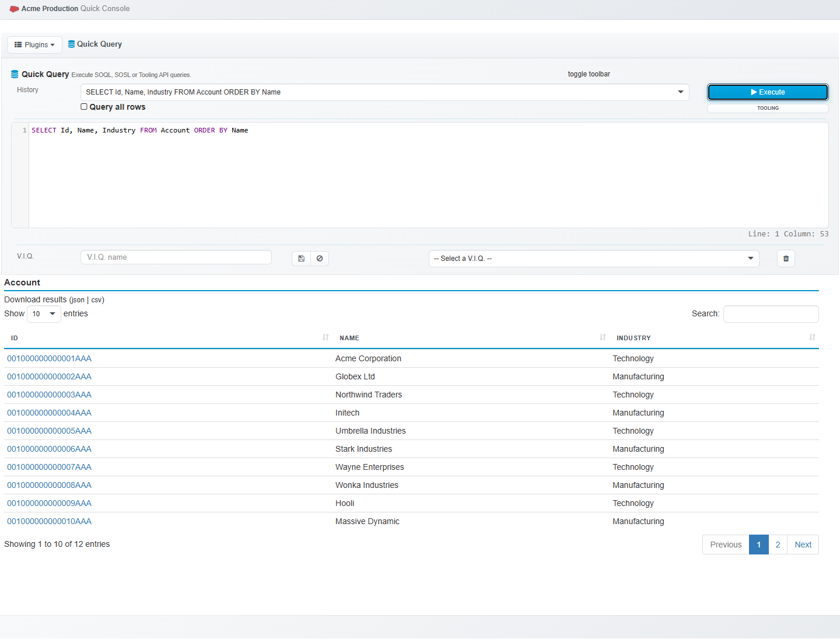This screenshot has height=642, width=840.
Task: Run the query with Execute button
Action: (768, 92)
